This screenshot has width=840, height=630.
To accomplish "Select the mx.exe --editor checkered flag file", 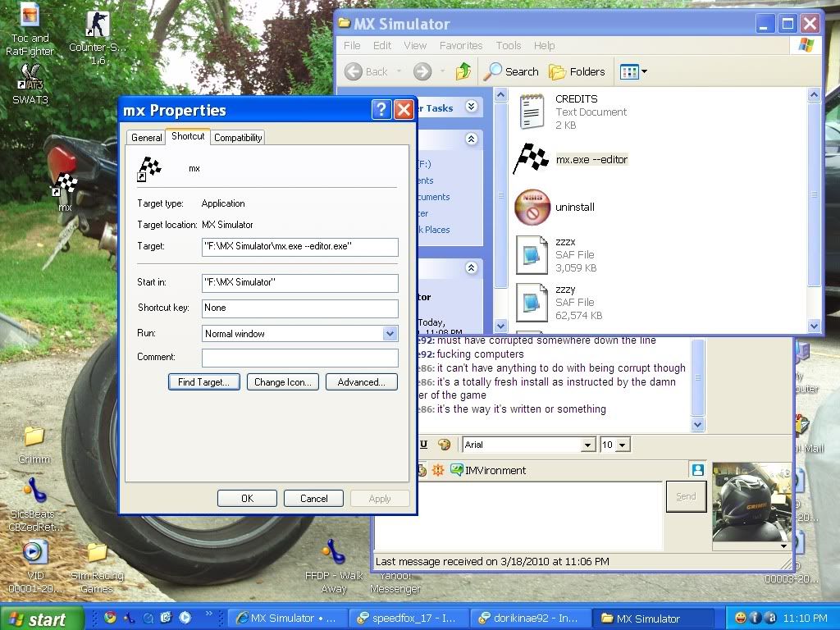I will (531, 159).
